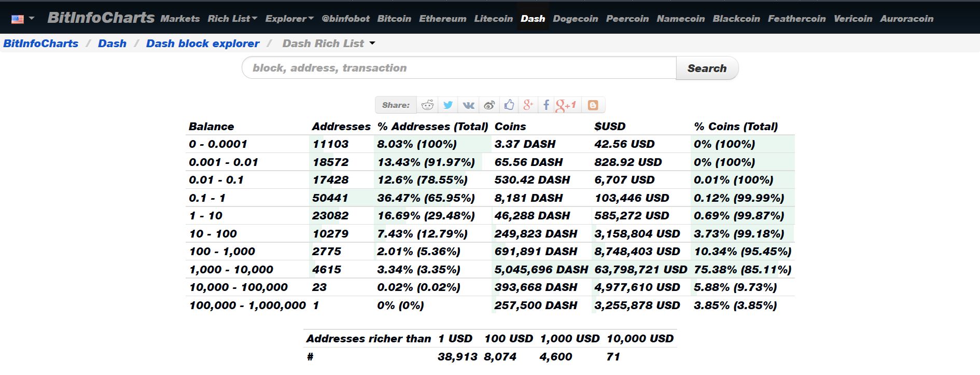Click the 8,074 count under 100 USD

(500, 357)
